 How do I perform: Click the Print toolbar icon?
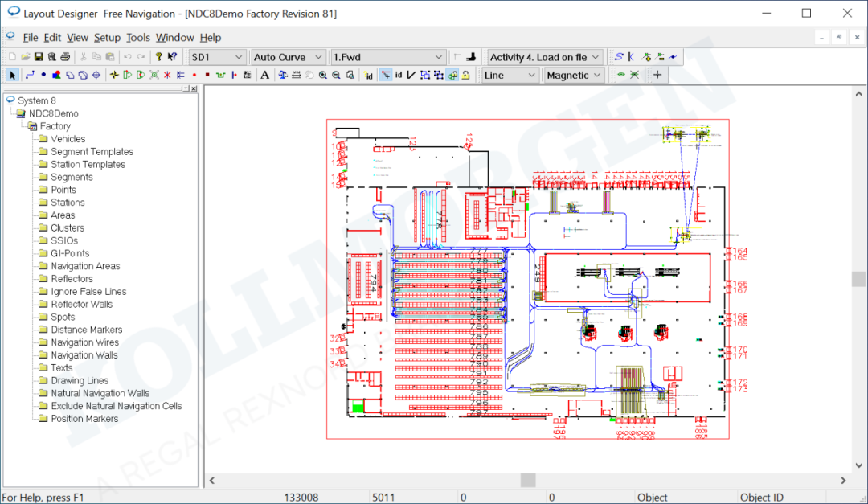pos(65,57)
